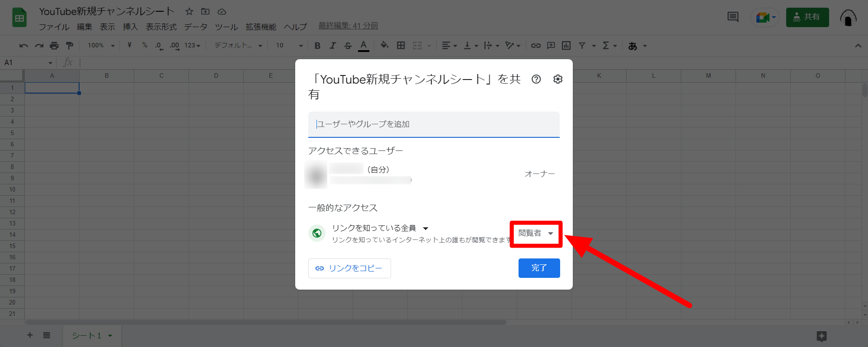Open the 挿入 menu

(130, 27)
